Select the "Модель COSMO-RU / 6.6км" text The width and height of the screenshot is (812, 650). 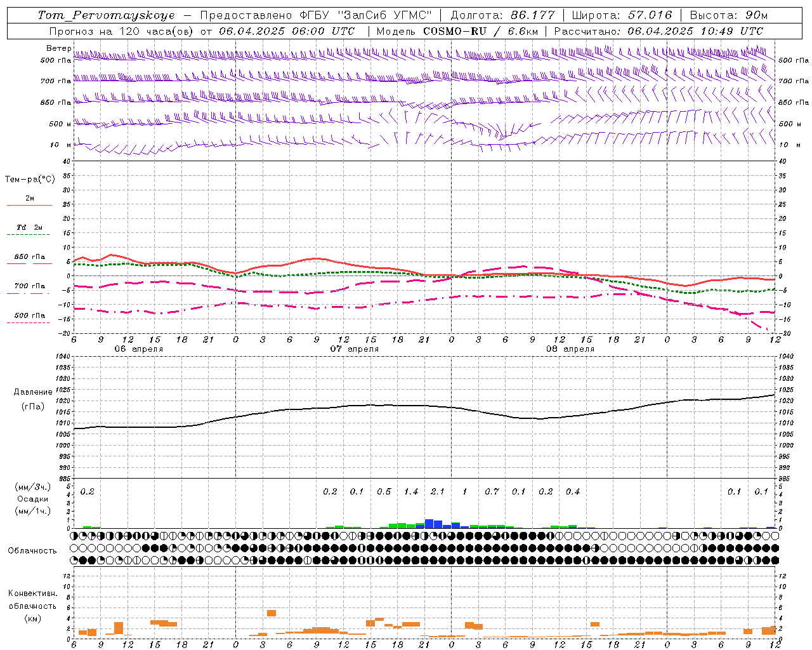pyautogui.click(x=457, y=31)
